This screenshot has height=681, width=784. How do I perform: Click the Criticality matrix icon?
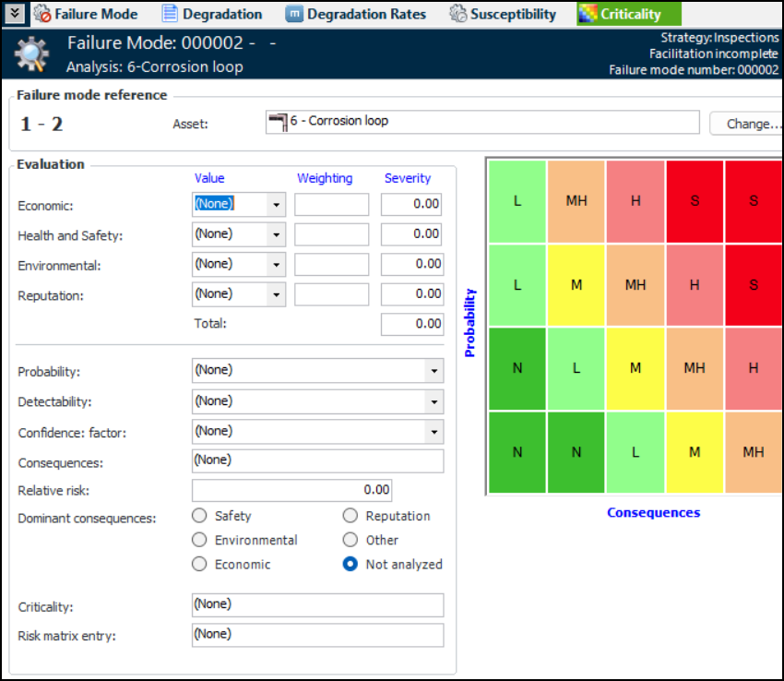coord(588,14)
